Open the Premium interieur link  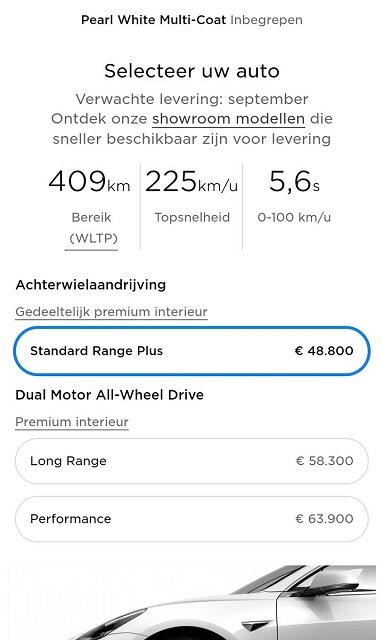click(72, 422)
